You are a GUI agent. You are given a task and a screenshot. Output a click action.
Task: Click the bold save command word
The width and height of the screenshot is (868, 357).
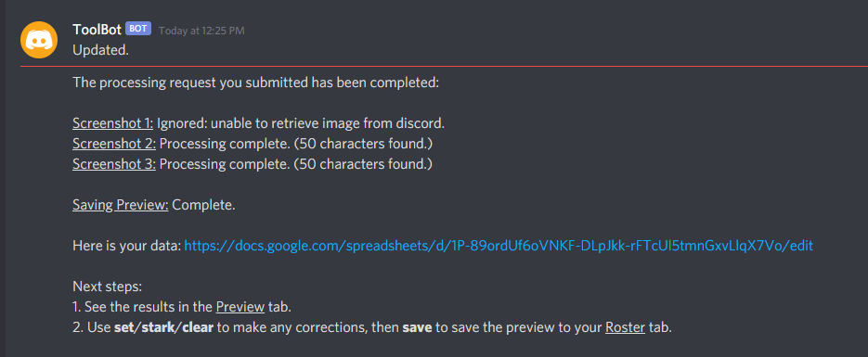tap(417, 327)
